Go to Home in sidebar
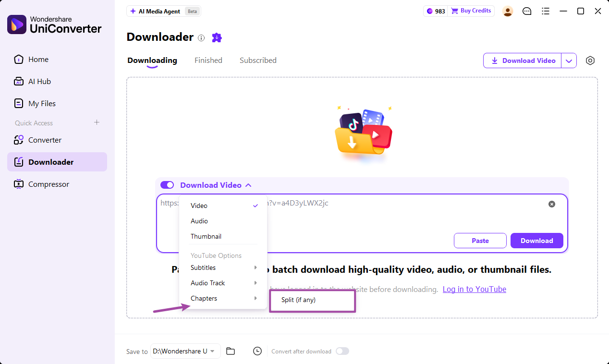This screenshot has width=609, height=364. tap(57, 60)
